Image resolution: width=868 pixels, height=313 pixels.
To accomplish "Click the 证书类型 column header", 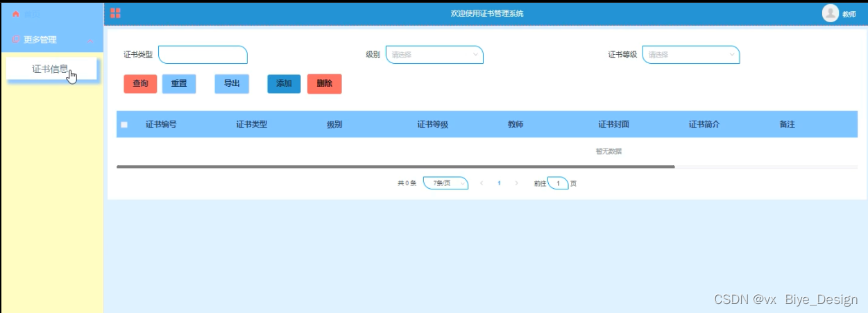I will (252, 125).
